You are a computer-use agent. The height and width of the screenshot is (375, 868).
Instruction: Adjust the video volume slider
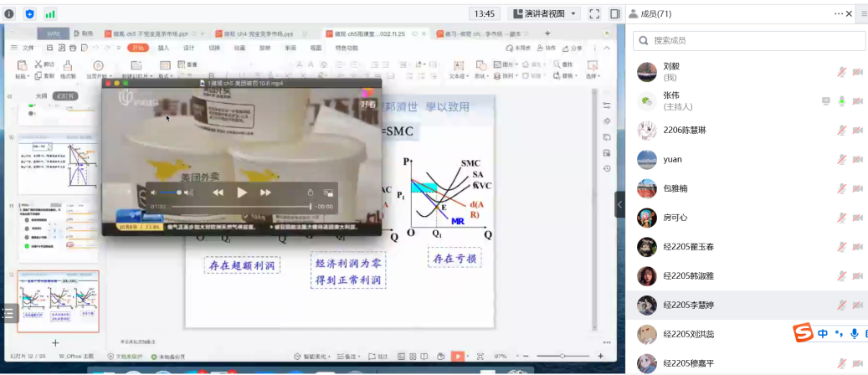(x=172, y=193)
